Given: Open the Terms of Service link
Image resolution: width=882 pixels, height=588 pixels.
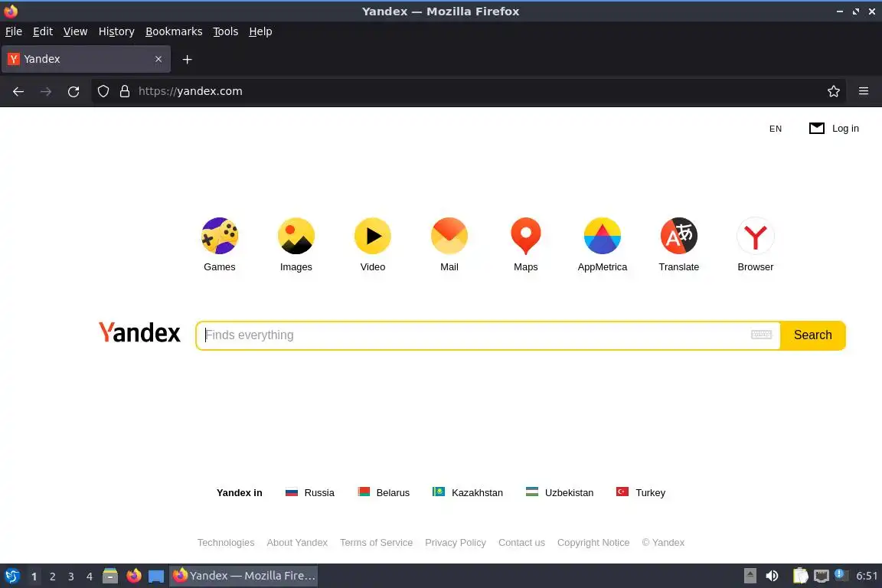Looking at the screenshot, I should pos(377,542).
